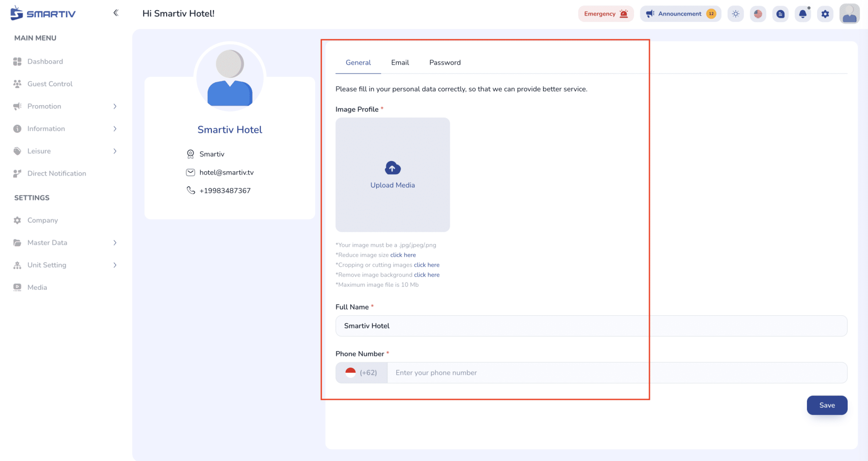Click the Company gear icon
868x461 pixels.
pyautogui.click(x=17, y=220)
